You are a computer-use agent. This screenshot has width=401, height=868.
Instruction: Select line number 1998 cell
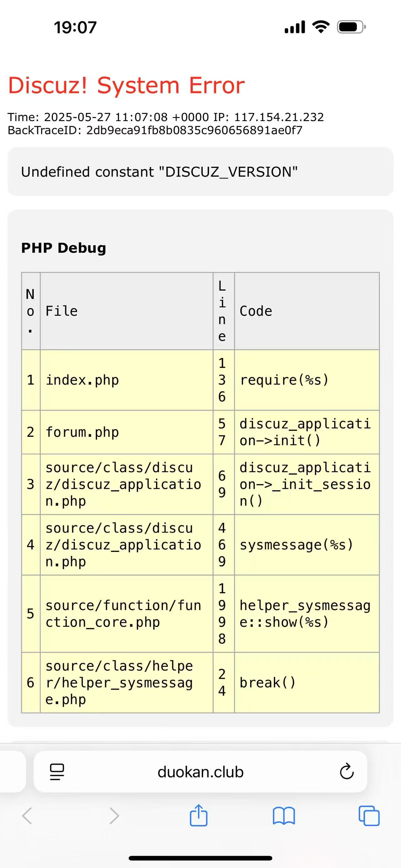(224, 614)
